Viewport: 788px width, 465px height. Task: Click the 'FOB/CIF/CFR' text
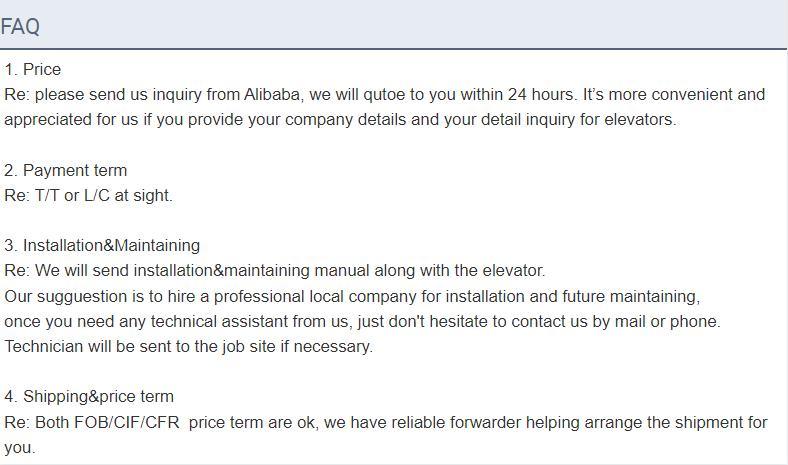[127, 422]
